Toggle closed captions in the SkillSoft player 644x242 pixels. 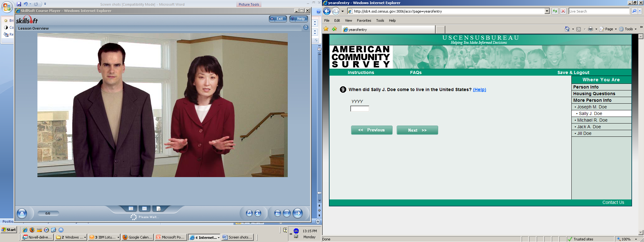(x=144, y=209)
